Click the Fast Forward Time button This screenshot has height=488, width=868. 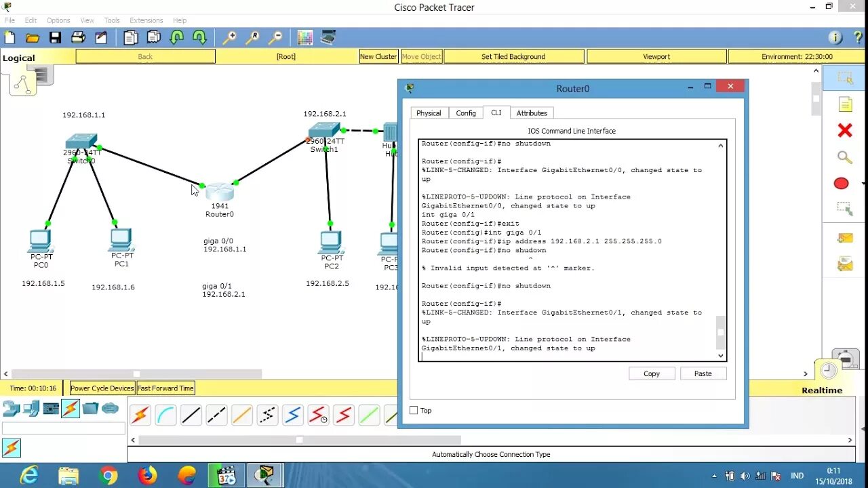pos(166,388)
